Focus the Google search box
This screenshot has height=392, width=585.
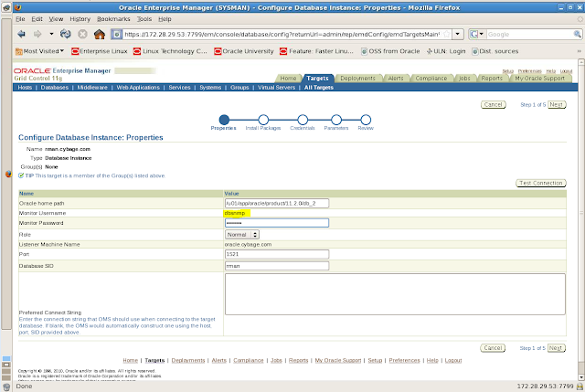point(530,35)
